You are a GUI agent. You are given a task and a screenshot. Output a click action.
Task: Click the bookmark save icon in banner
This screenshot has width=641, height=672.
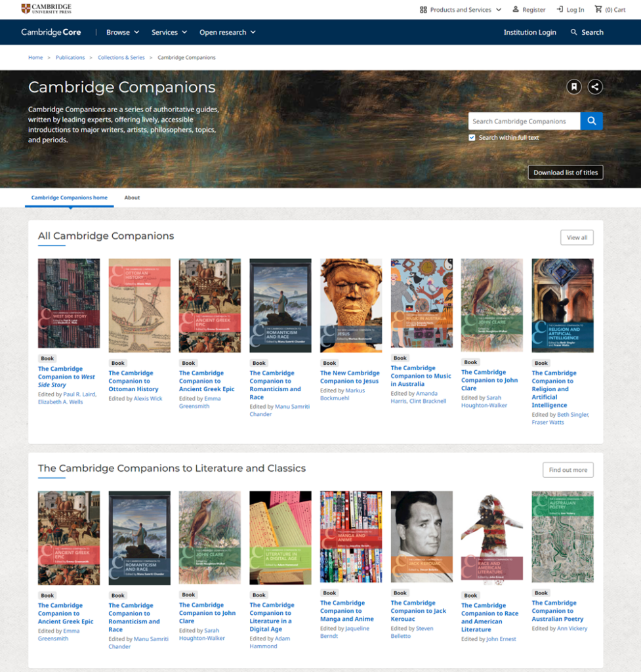[x=573, y=87]
